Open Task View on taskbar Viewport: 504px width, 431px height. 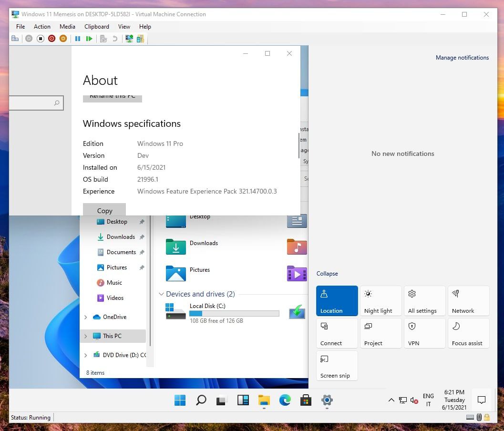click(x=222, y=400)
